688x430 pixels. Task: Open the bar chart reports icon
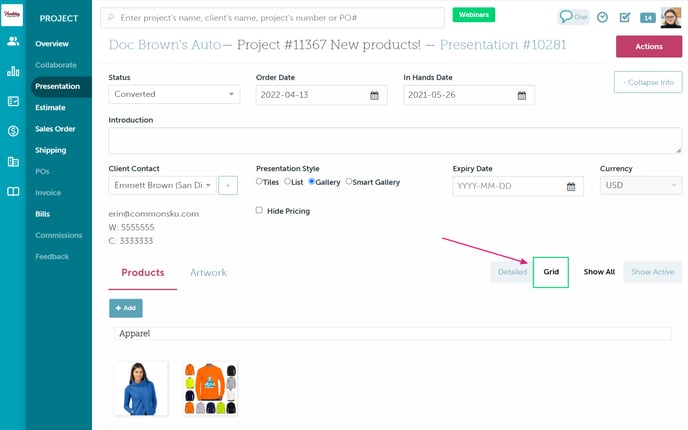[13, 72]
